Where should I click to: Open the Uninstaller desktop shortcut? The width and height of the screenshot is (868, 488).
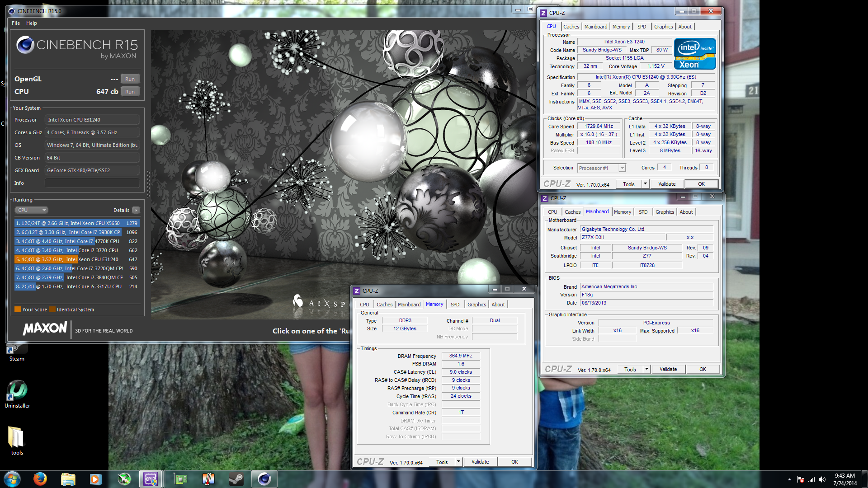click(x=17, y=394)
